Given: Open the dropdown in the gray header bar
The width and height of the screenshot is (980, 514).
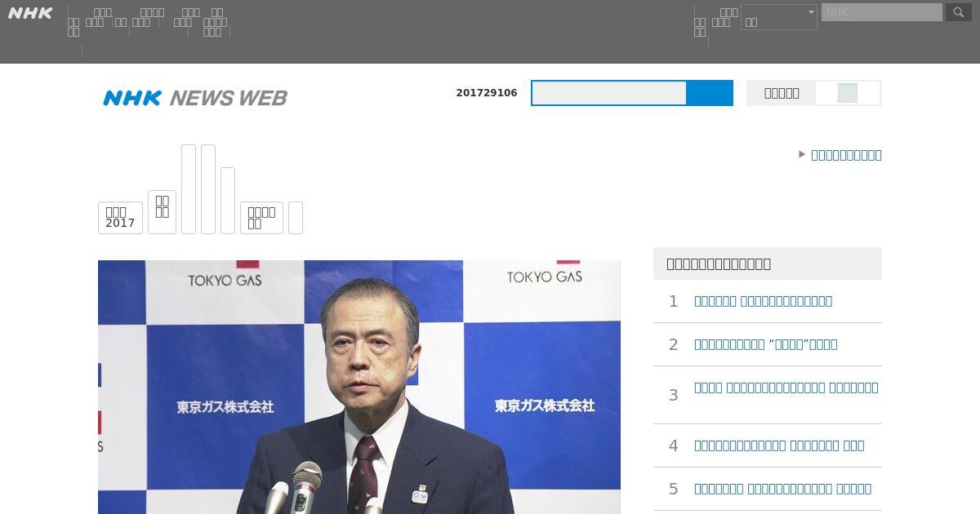Looking at the screenshot, I should (x=779, y=17).
